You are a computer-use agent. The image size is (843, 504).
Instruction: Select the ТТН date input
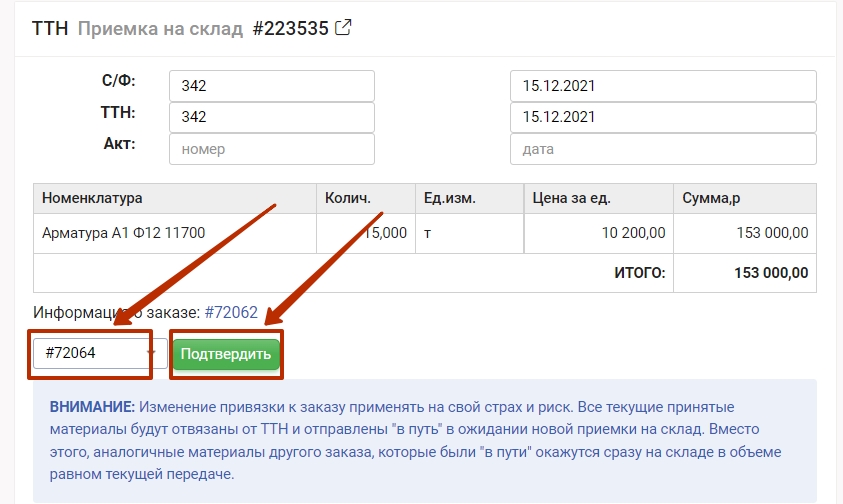(x=663, y=117)
